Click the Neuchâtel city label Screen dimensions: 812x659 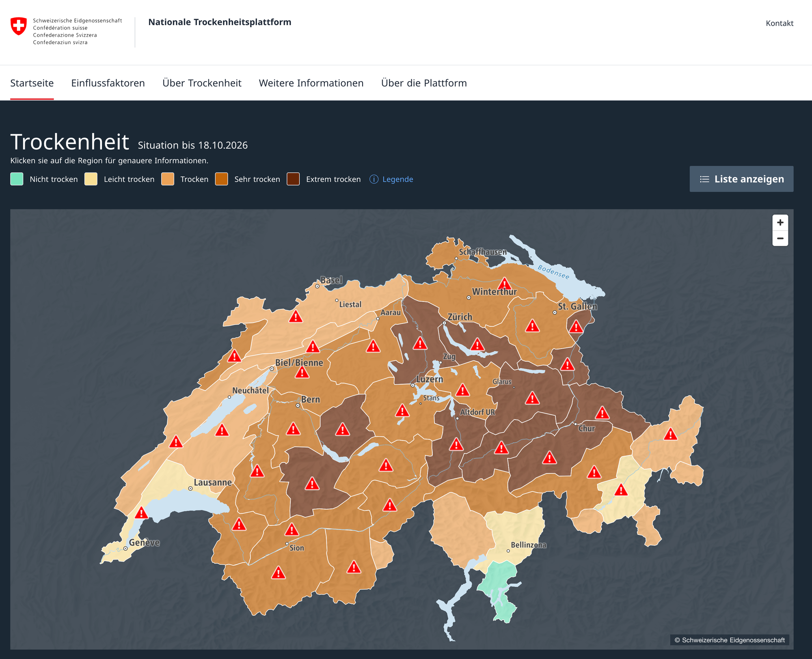click(x=251, y=390)
